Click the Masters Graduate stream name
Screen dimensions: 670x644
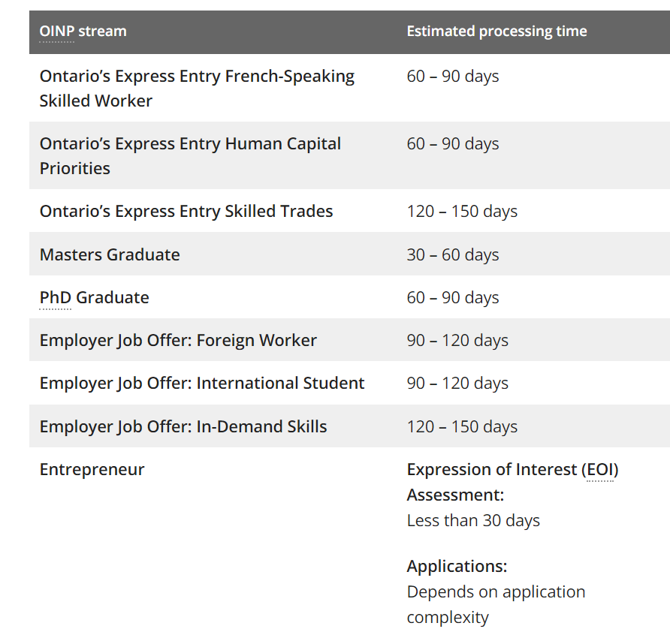point(110,255)
